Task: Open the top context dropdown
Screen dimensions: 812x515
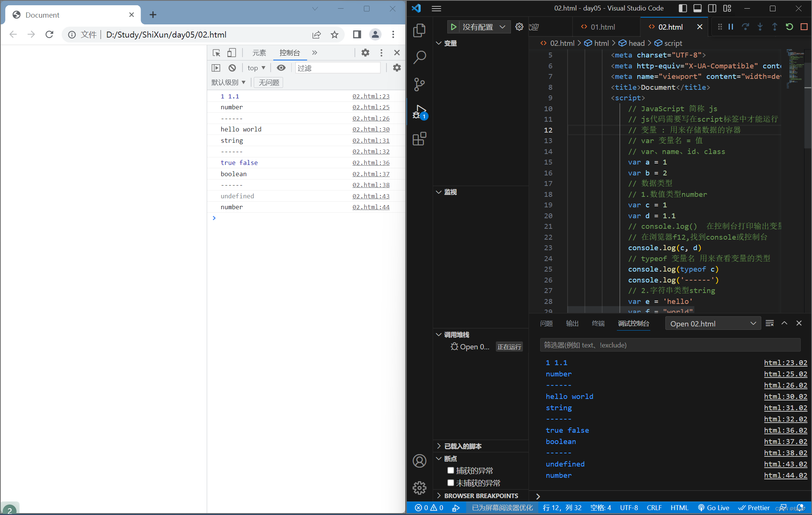Action: coord(256,68)
